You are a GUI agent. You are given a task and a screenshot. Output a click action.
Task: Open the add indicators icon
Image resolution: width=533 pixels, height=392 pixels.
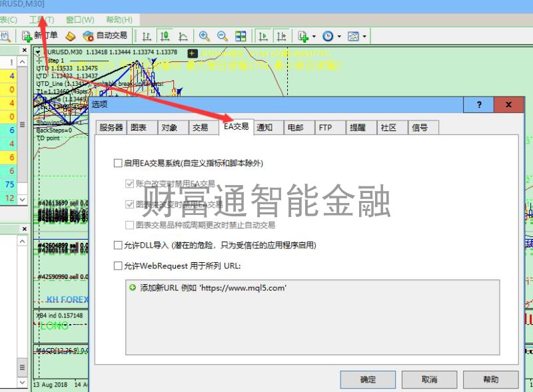(x=303, y=36)
